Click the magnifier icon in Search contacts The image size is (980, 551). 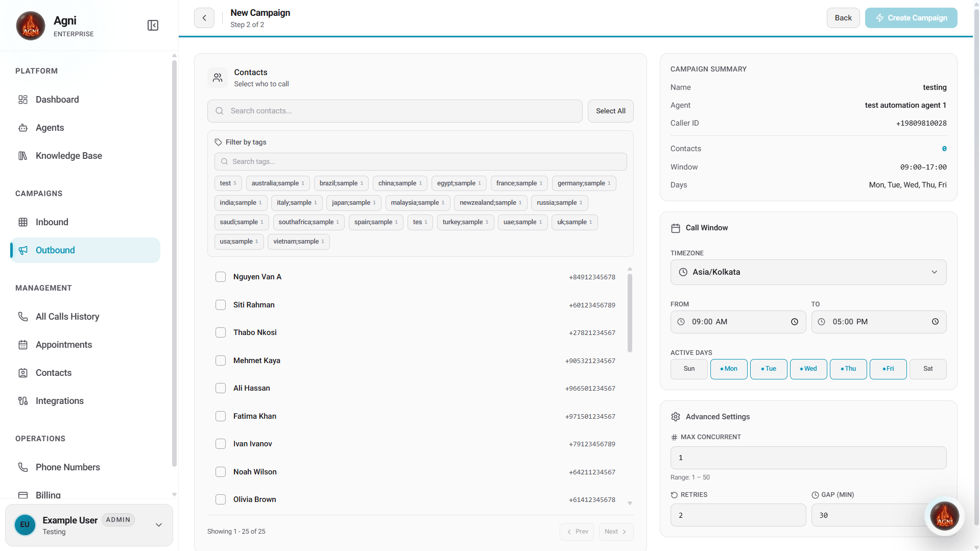tap(220, 111)
